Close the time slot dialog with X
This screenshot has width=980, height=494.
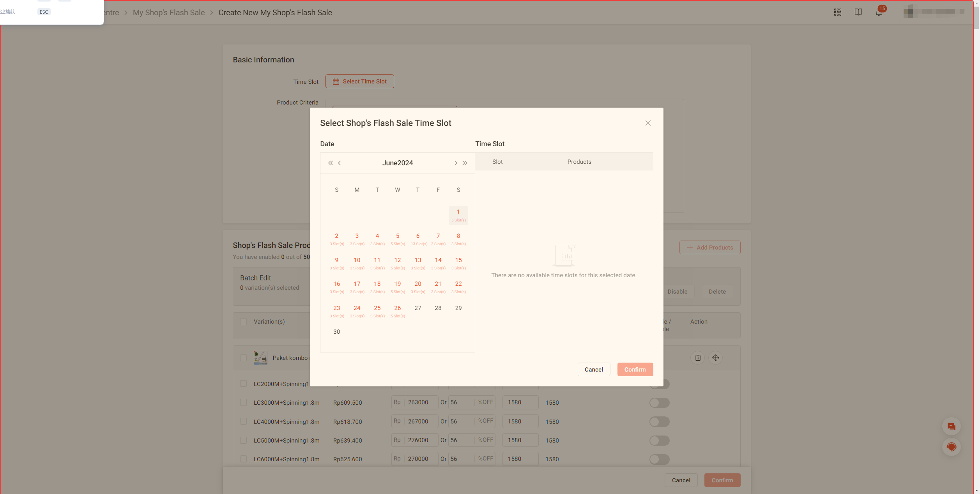(x=647, y=123)
